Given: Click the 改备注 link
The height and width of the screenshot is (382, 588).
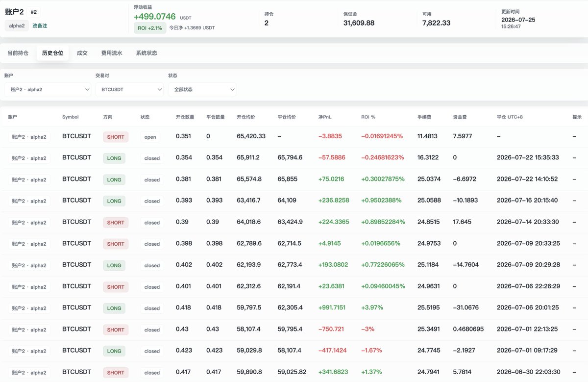Looking at the screenshot, I should 40,25.
